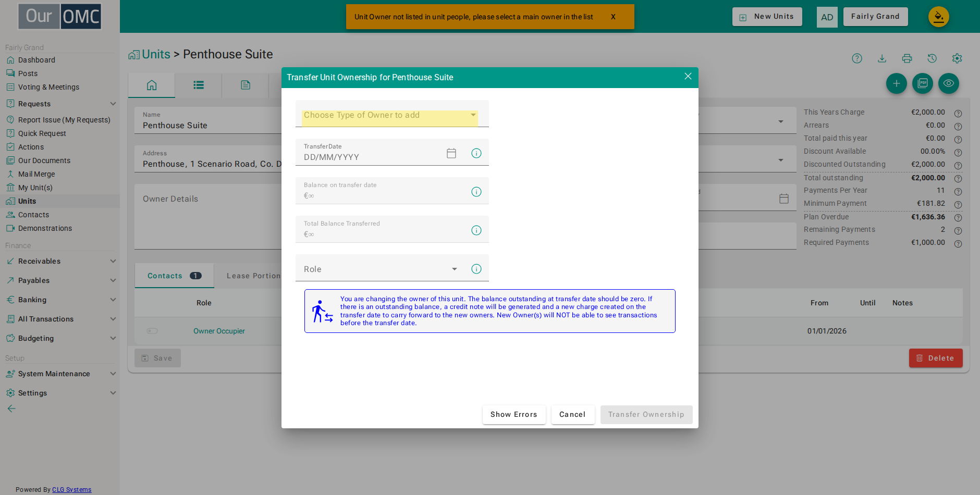980x495 pixels.
Task: Expand the Banking sidebar section
Action: pyautogui.click(x=61, y=300)
